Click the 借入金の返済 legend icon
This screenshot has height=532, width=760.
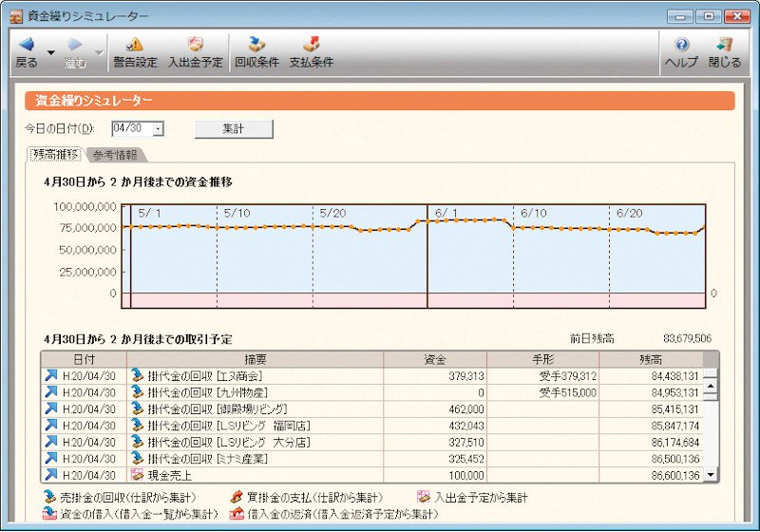point(237,513)
